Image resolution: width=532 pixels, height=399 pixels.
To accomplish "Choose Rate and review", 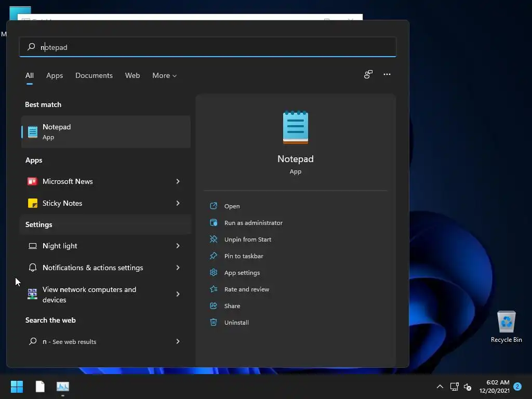I will (x=247, y=289).
